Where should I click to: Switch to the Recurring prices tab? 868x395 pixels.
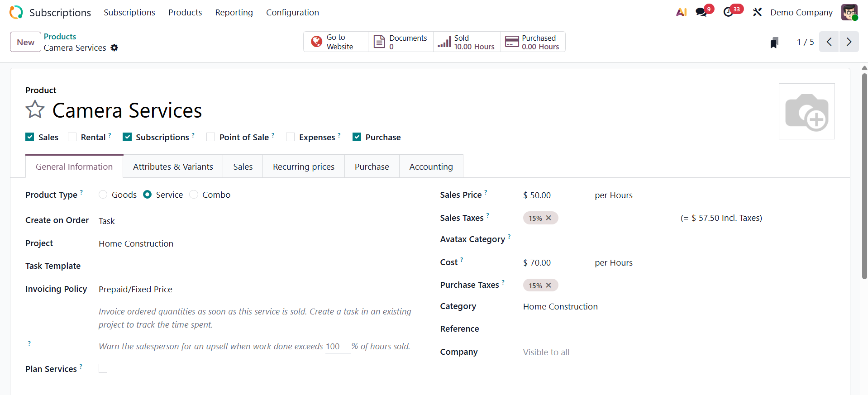click(x=303, y=167)
